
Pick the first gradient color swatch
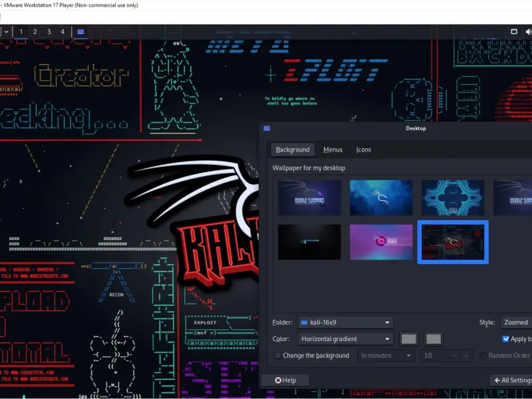tap(408, 339)
